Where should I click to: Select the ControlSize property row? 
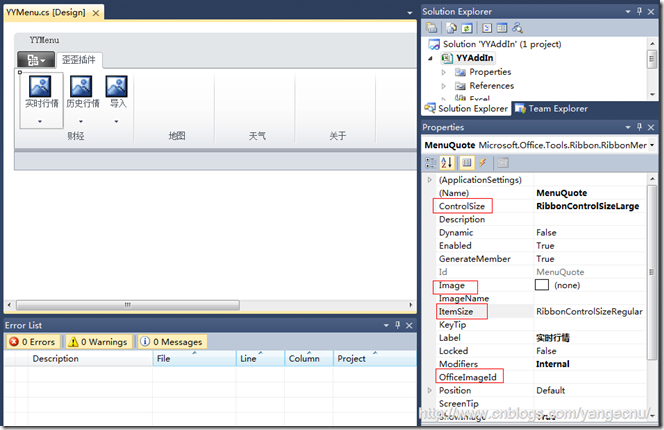point(539,206)
